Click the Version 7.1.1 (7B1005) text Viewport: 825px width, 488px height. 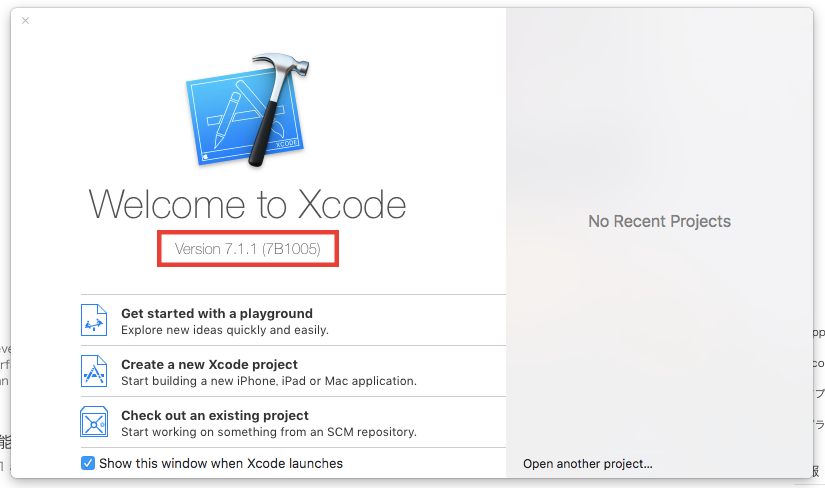[248, 248]
